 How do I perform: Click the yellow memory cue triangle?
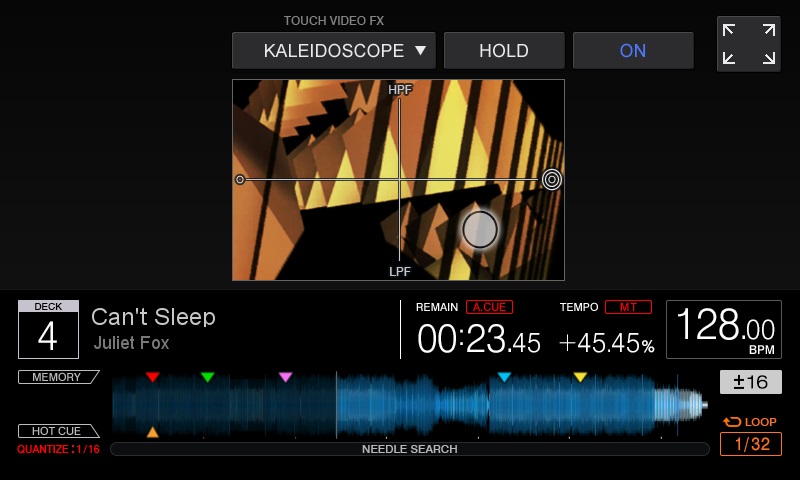[x=580, y=377]
